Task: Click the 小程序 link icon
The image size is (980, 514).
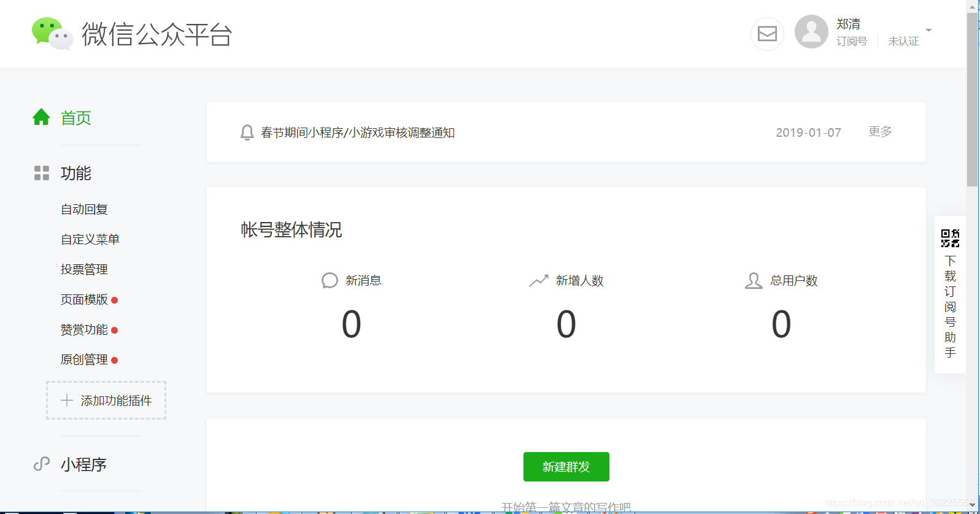Action: pos(41,464)
